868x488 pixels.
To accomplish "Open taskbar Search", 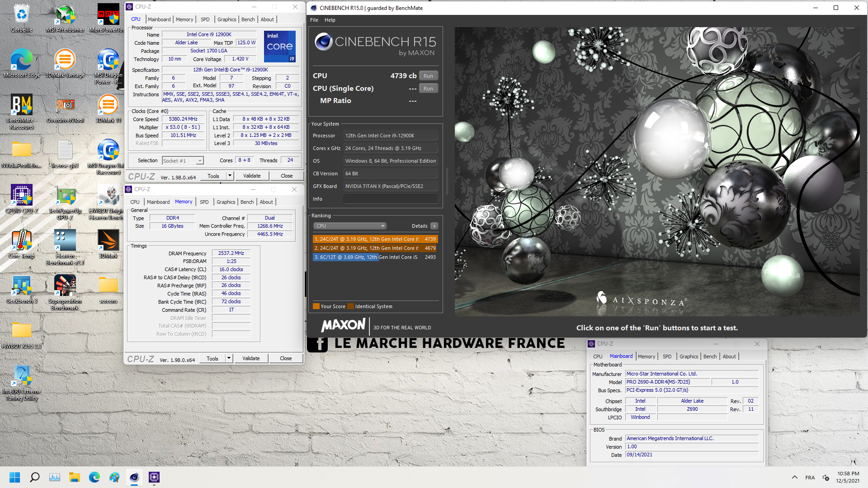I will [34, 477].
